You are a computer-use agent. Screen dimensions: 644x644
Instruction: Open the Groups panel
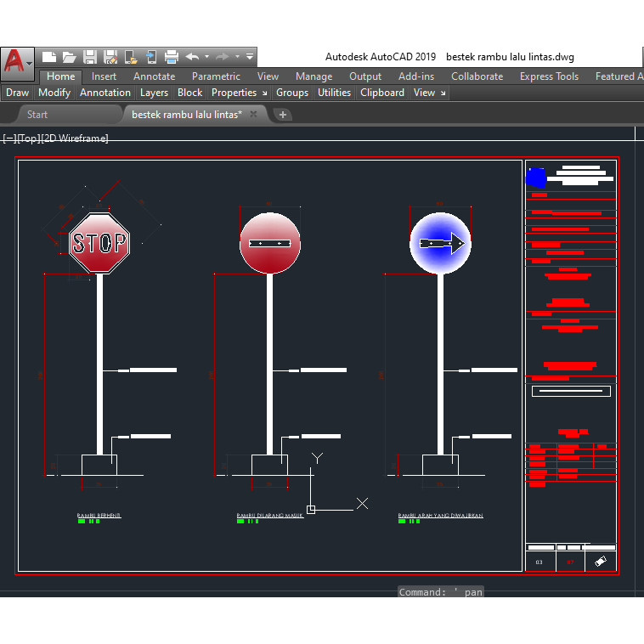coord(292,93)
